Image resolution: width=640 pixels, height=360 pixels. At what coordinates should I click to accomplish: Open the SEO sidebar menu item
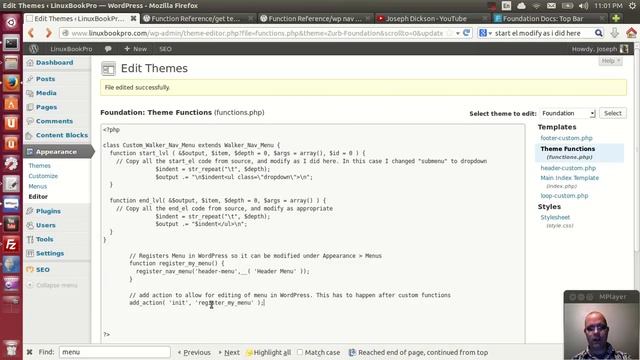[x=42, y=269]
